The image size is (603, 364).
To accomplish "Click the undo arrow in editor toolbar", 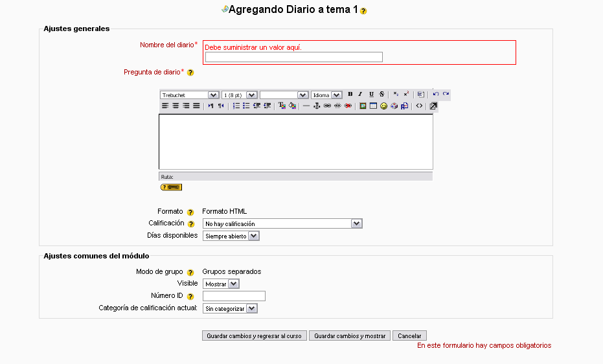I will click(436, 95).
